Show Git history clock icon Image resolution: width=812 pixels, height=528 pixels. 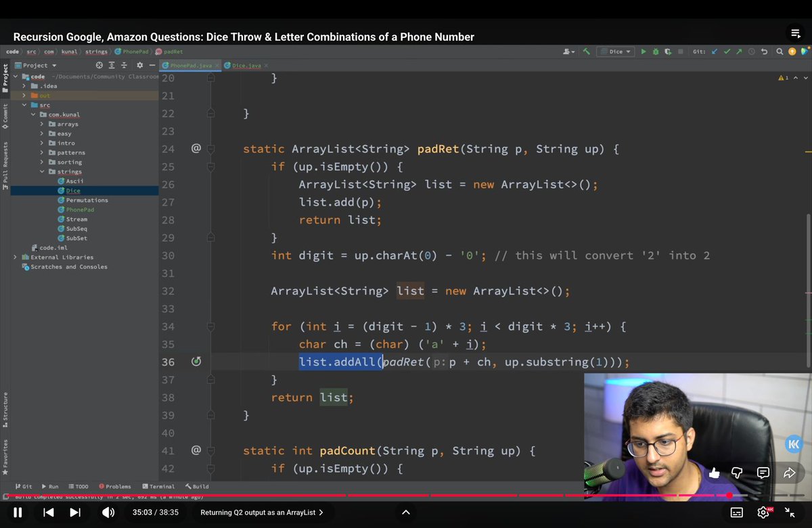[x=751, y=51]
